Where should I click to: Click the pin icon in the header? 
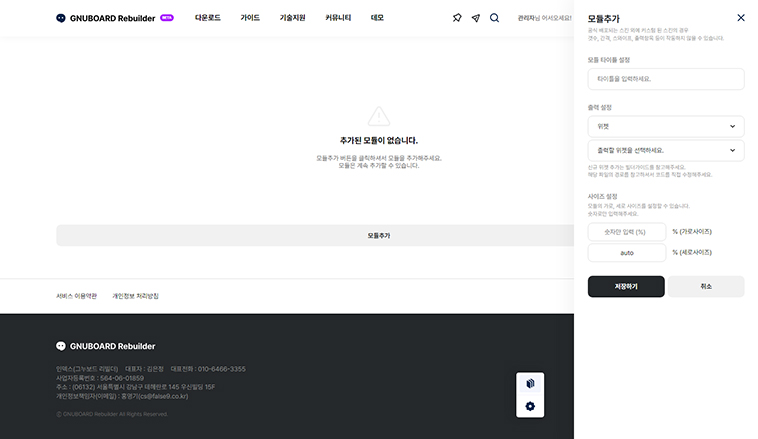(457, 18)
